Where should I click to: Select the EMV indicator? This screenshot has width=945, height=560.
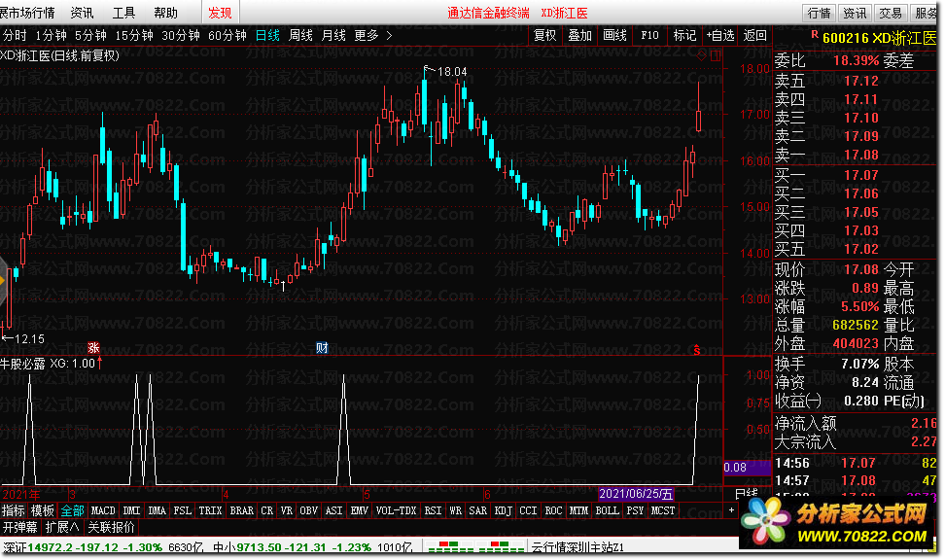click(x=359, y=510)
